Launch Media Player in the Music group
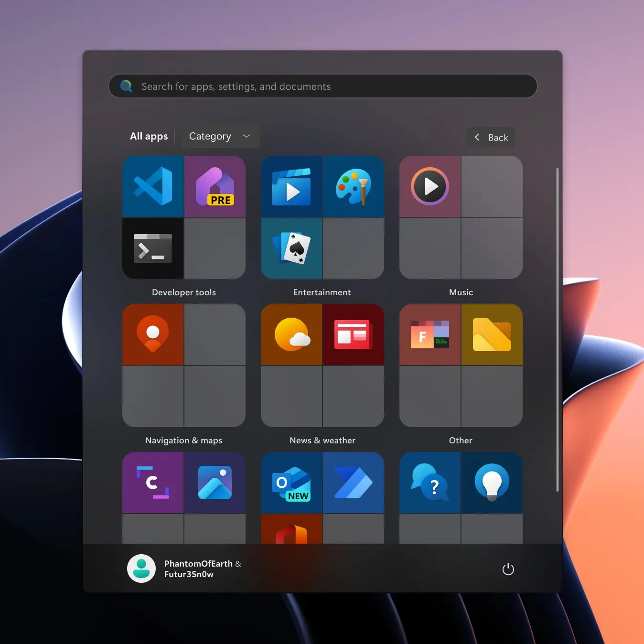644x644 pixels. pyautogui.click(x=430, y=186)
